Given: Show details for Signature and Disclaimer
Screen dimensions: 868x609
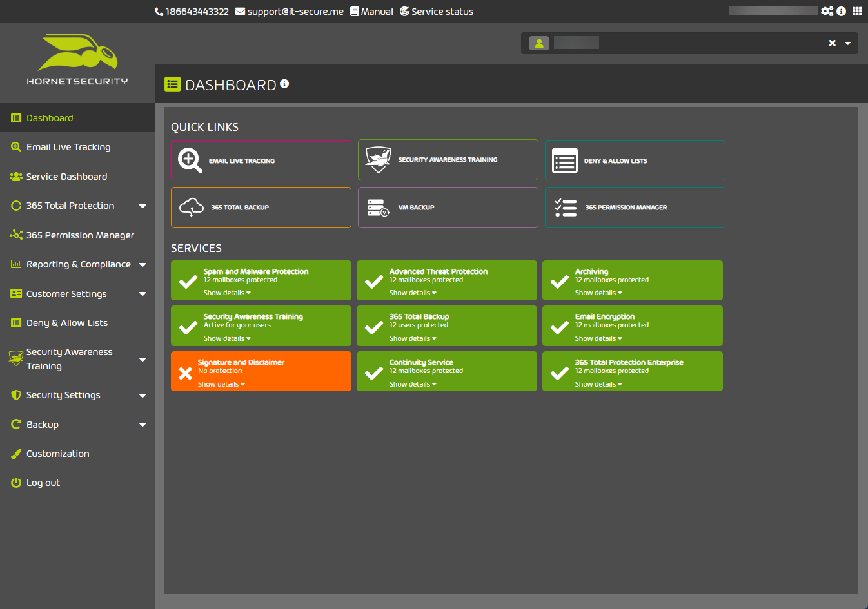Looking at the screenshot, I should 221,384.
